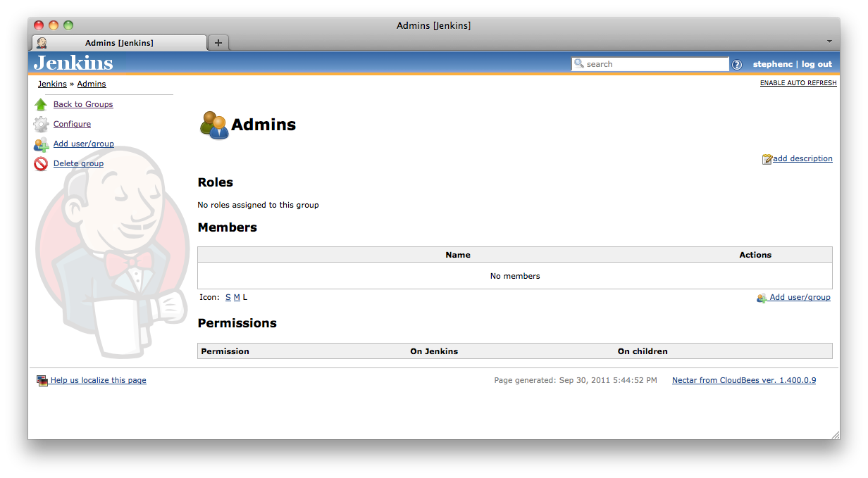The width and height of the screenshot is (868, 478).
Task: Click Jenkins breadcrumb link
Action: coord(52,84)
